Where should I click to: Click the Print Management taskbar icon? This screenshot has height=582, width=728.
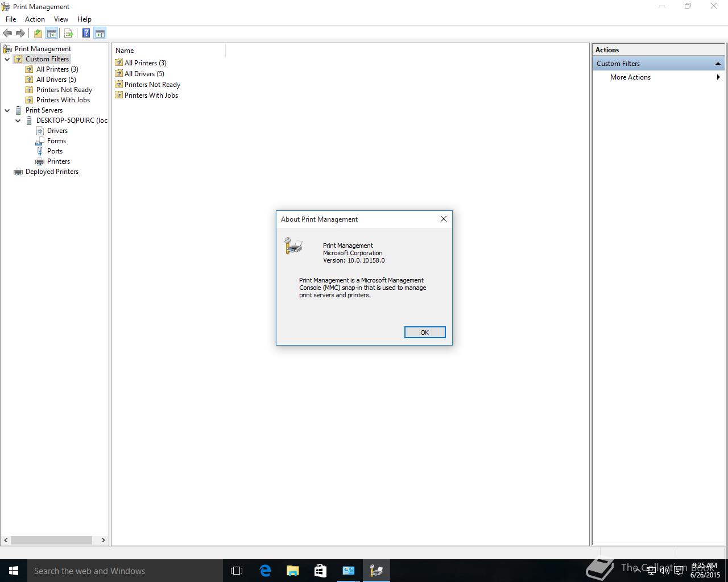pyautogui.click(x=376, y=571)
